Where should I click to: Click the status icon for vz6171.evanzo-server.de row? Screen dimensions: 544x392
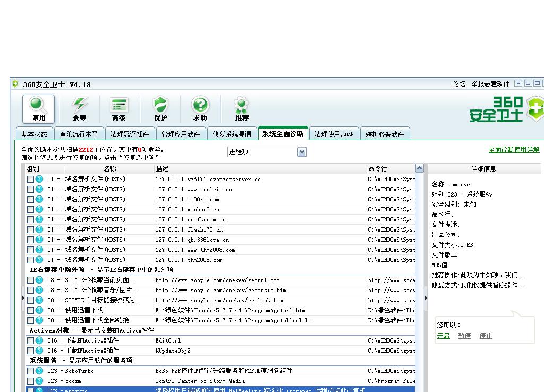[39, 179]
